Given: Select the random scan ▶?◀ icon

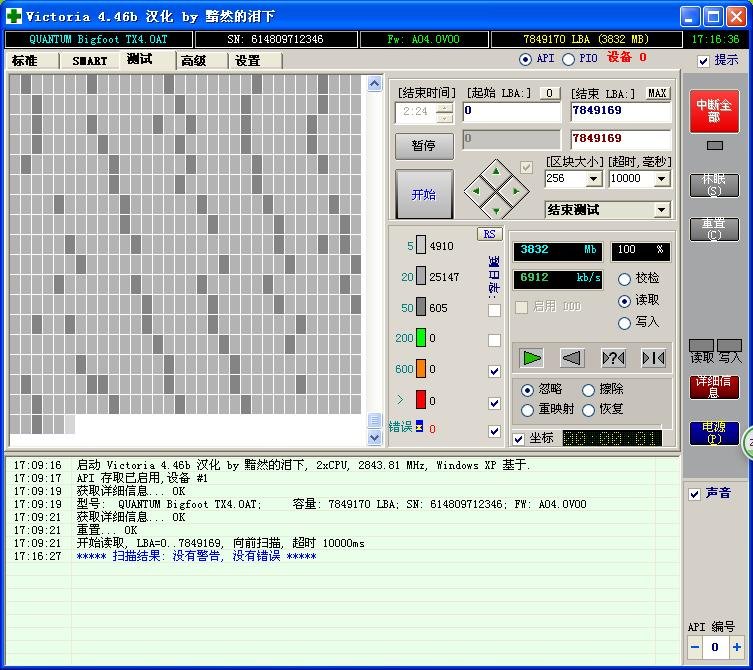Looking at the screenshot, I should (x=613, y=357).
